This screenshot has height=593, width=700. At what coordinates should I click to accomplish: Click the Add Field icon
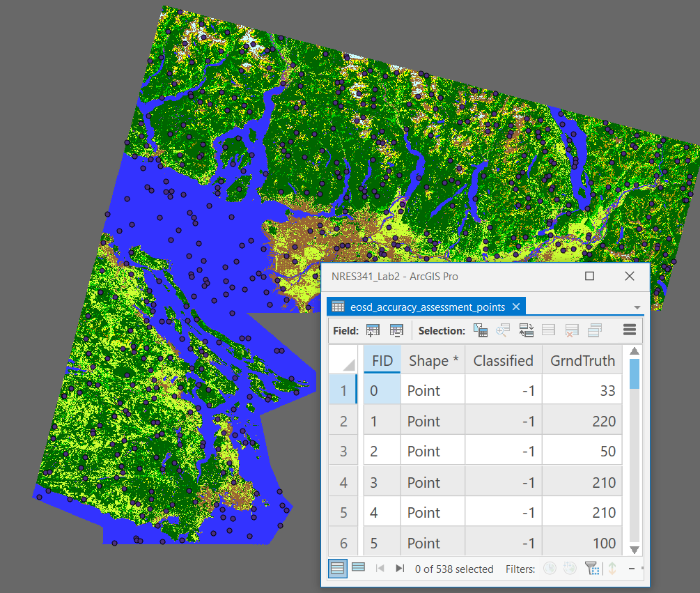point(373,330)
